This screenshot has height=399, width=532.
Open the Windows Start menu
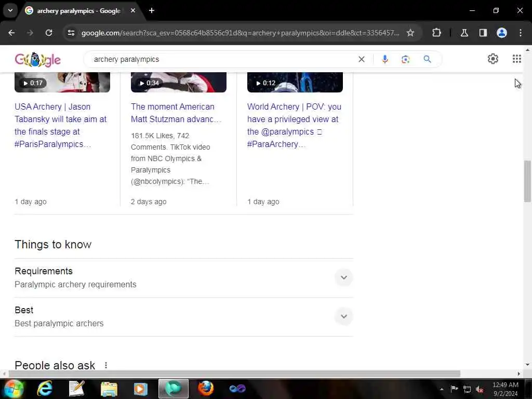(x=14, y=389)
